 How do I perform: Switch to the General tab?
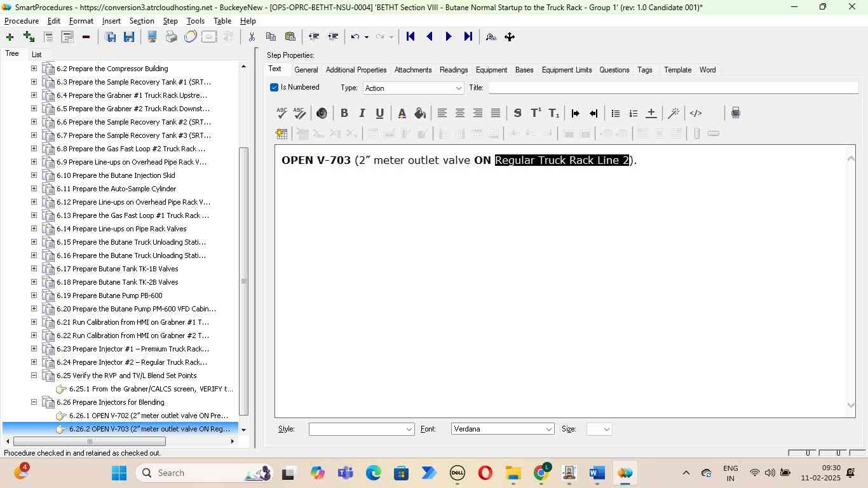pyautogui.click(x=306, y=70)
